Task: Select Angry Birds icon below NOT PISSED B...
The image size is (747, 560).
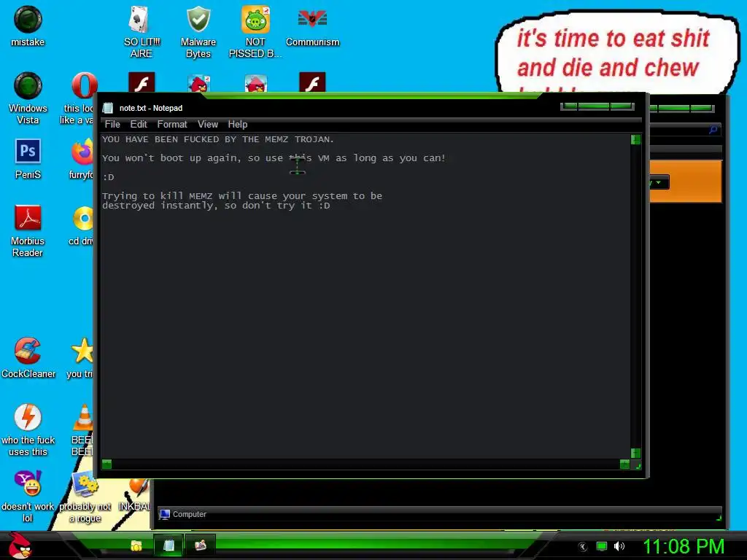Action: click(256, 83)
